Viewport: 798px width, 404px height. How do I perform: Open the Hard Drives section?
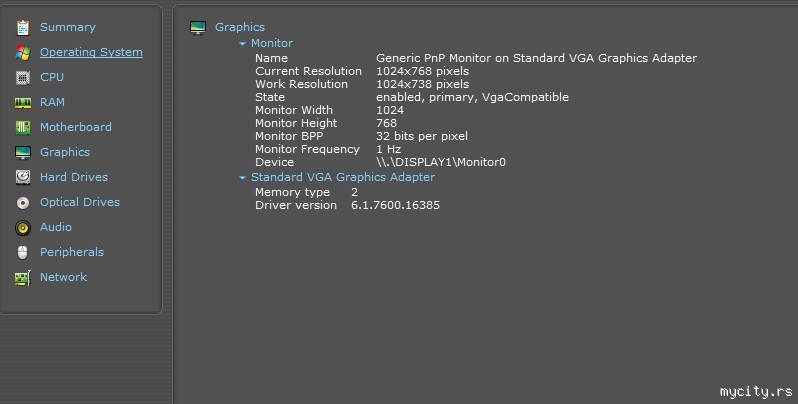73,177
